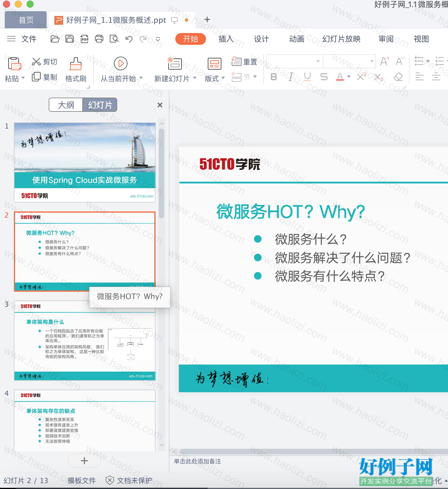Center align text
The image size is (448, 489).
(x=436, y=77)
